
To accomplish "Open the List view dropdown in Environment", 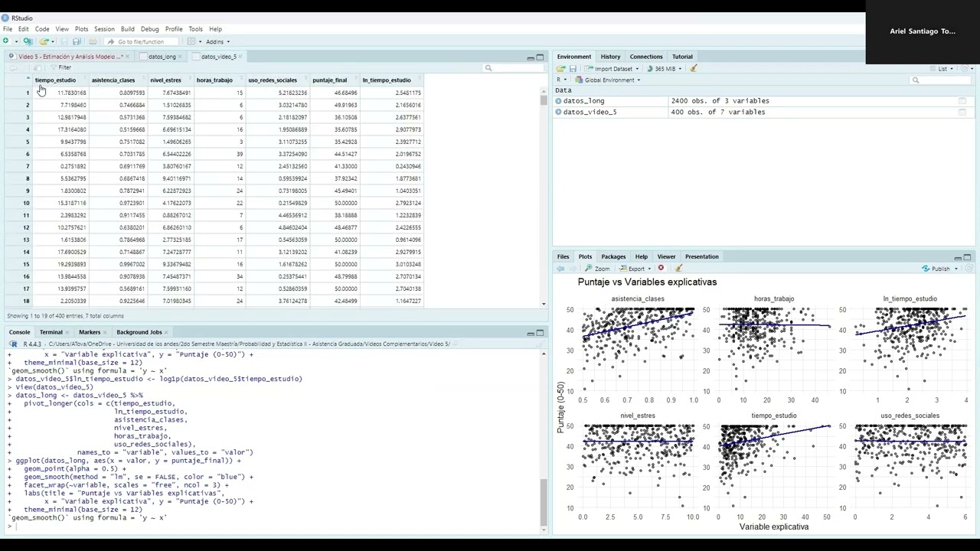I will point(941,68).
